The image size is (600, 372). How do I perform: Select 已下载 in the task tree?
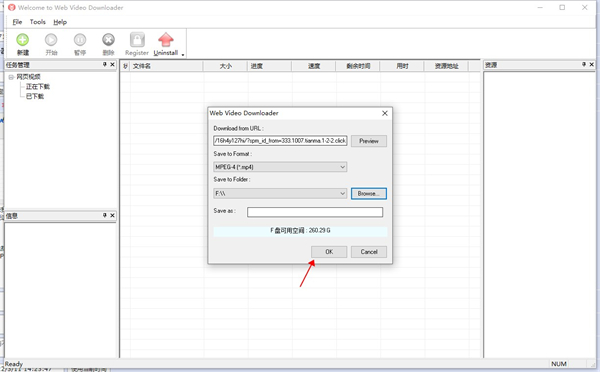[35, 96]
